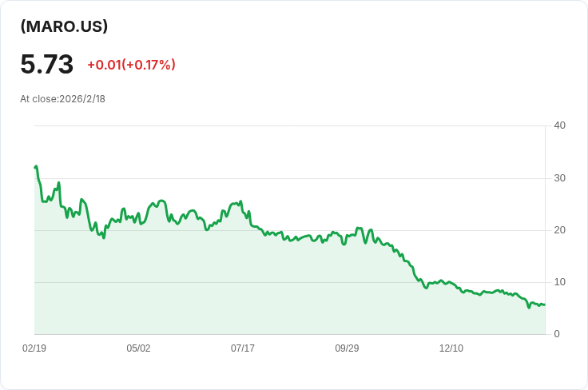Click the horizontal gridline at the 10 level
The image size is (588, 390).
click(240, 282)
